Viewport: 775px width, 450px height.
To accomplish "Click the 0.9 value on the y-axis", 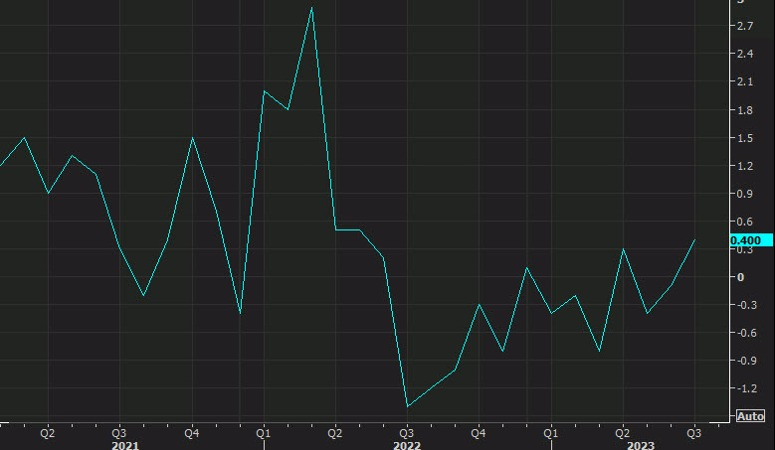I will pyautogui.click(x=744, y=194).
